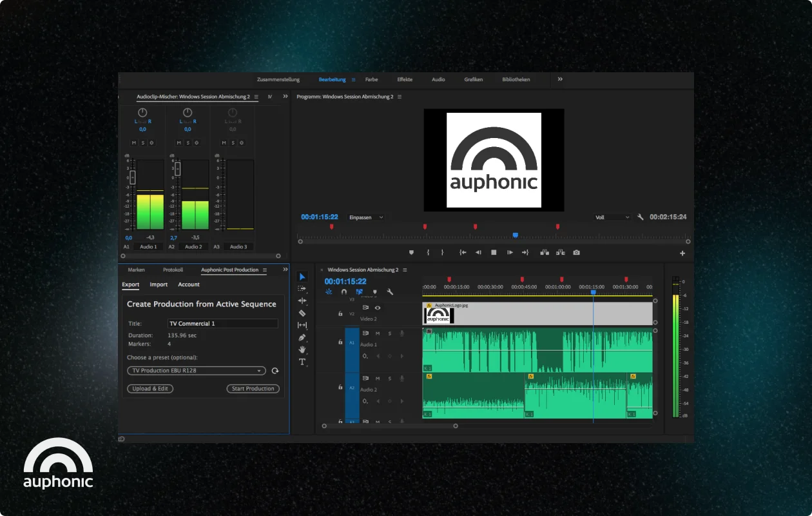The width and height of the screenshot is (812, 516).
Task: Switch to Grafiken workspace
Action: (x=474, y=80)
